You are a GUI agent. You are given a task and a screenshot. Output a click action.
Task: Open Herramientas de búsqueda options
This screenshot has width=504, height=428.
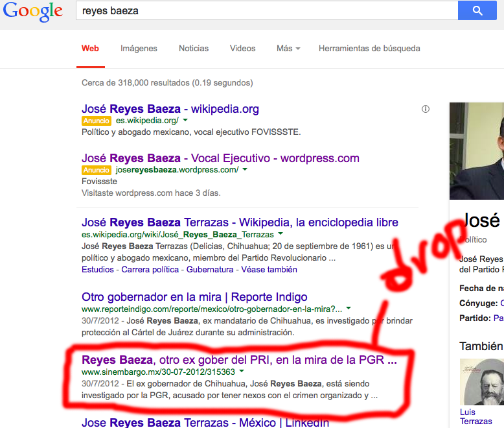[369, 49]
